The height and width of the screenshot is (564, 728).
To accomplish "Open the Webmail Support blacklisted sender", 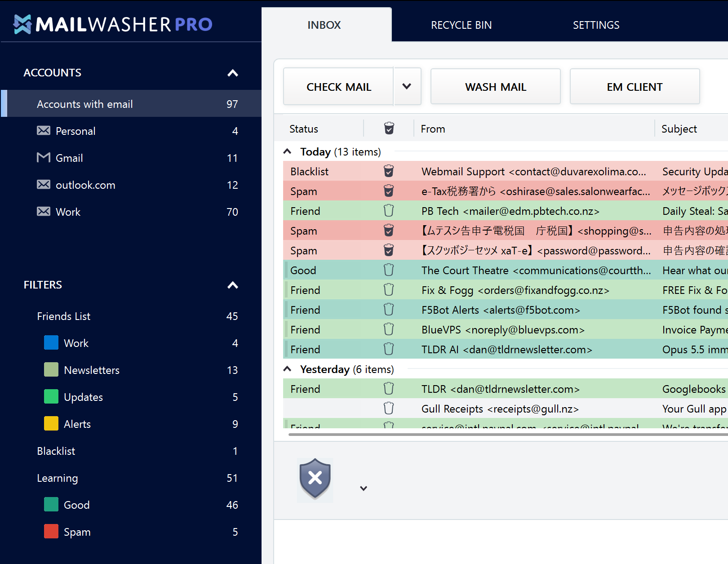I will click(534, 171).
